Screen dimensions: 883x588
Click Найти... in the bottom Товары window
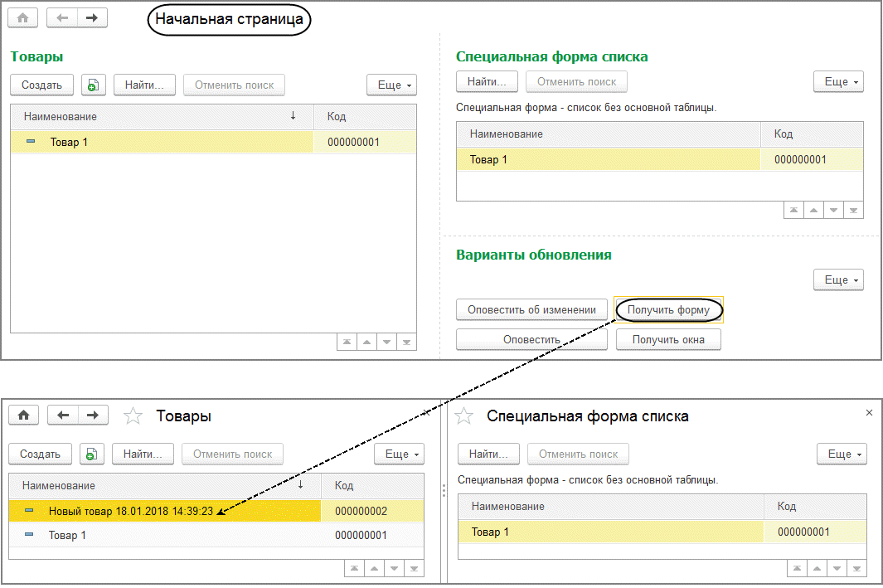[x=143, y=454]
